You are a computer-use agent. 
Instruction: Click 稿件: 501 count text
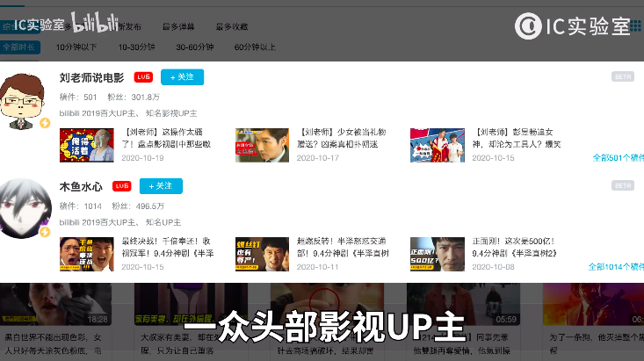(x=78, y=97)
